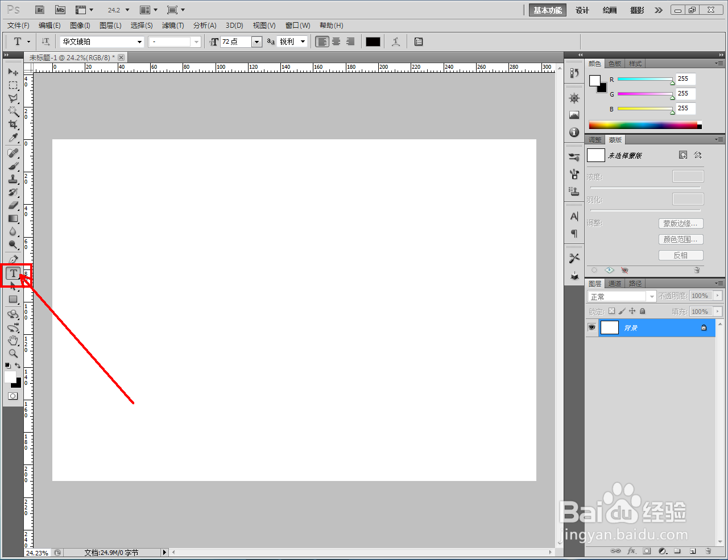This screenshot has width=728, height=560.
Task: Select the Rectangular Marquee tool
Action: (13, 85)
